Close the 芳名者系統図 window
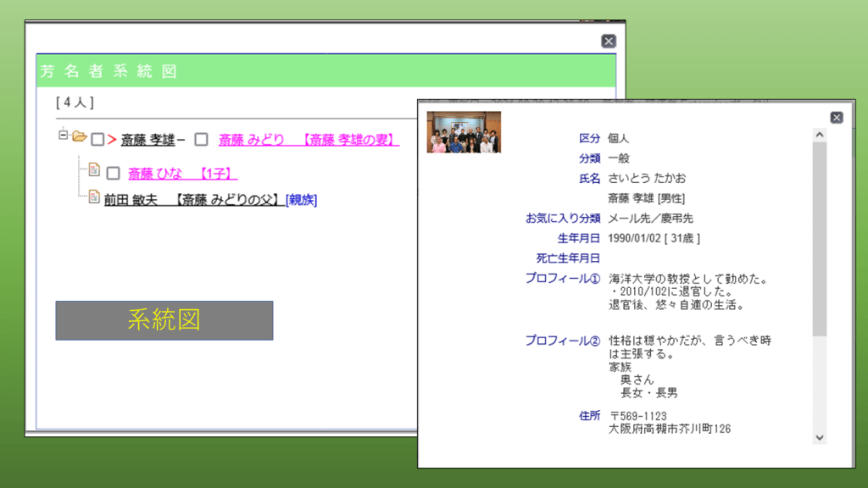This screenshot has height=488, width=868. click(608, 42)
